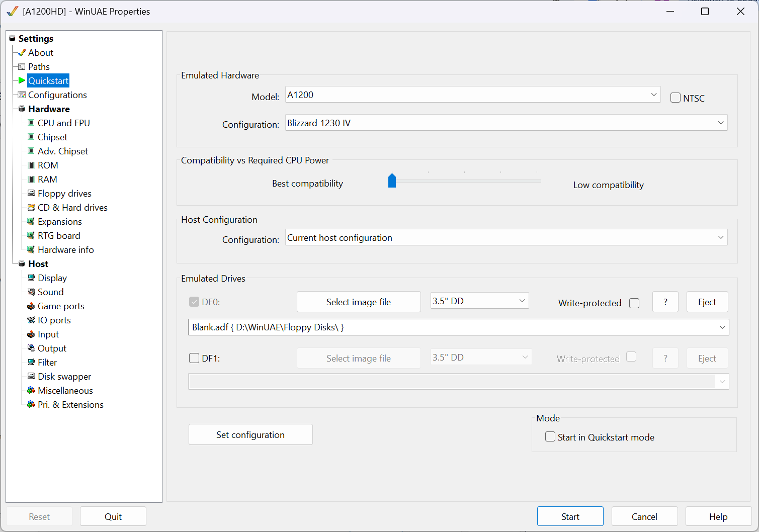The image size is (759, 532).
Task: Click the About checkmark icon
Action: click(x=22, y=52)
